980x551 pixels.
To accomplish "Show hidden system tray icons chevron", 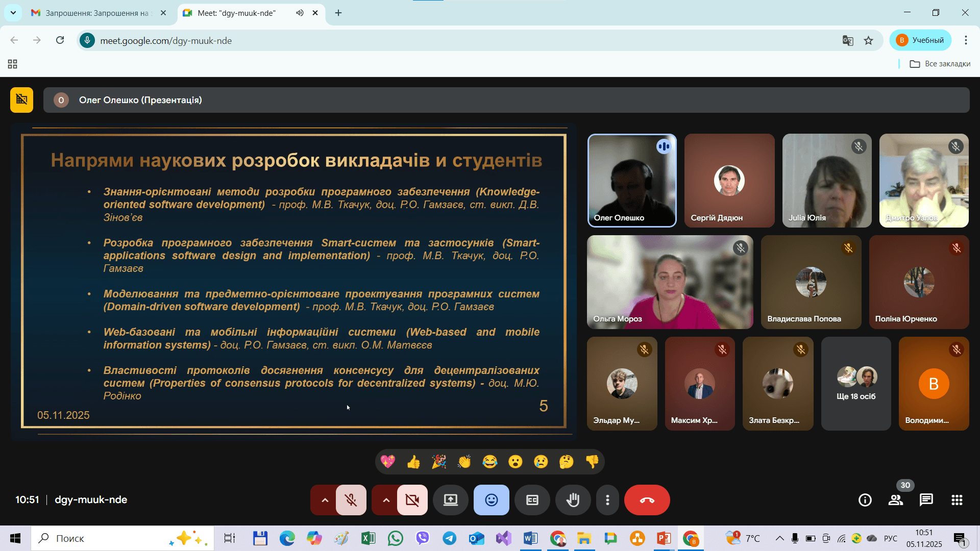I will [x=779, y=538].
